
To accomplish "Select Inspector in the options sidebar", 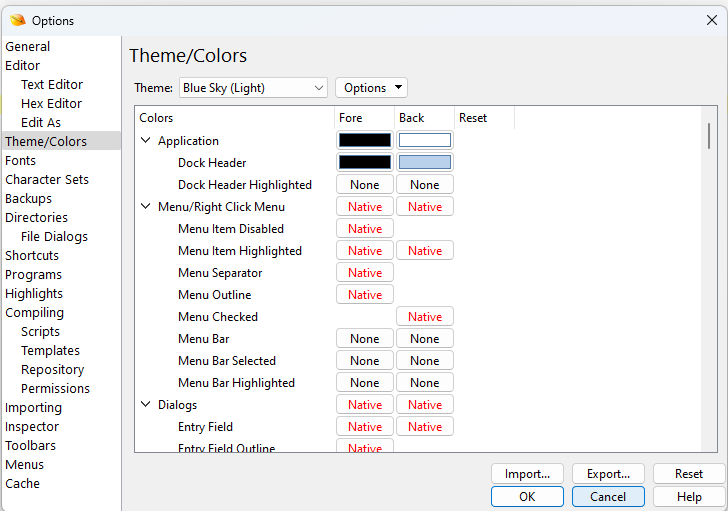I will click(x=32, y=426).
